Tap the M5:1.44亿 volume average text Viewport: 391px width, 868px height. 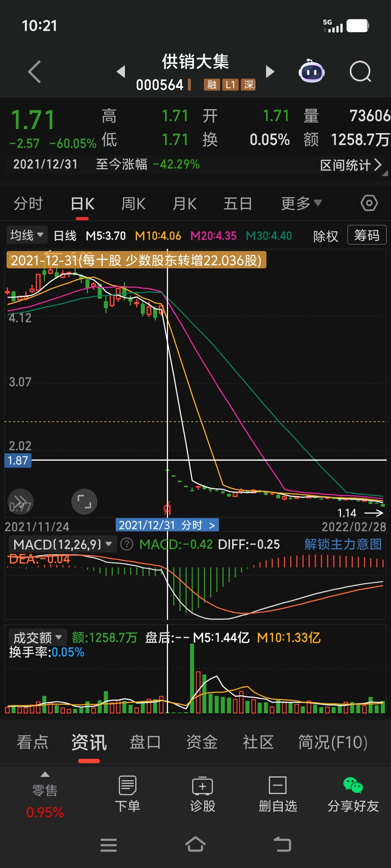click(x=221, y=638)
